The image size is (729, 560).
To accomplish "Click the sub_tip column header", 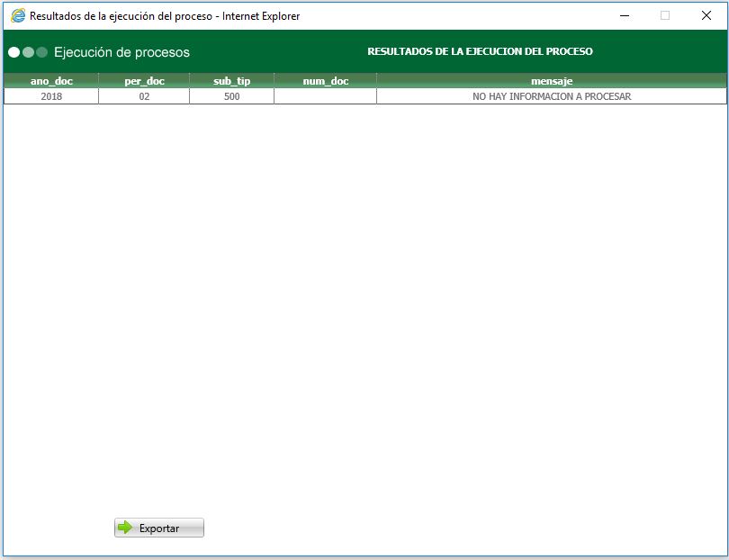I will coord(230,80).
